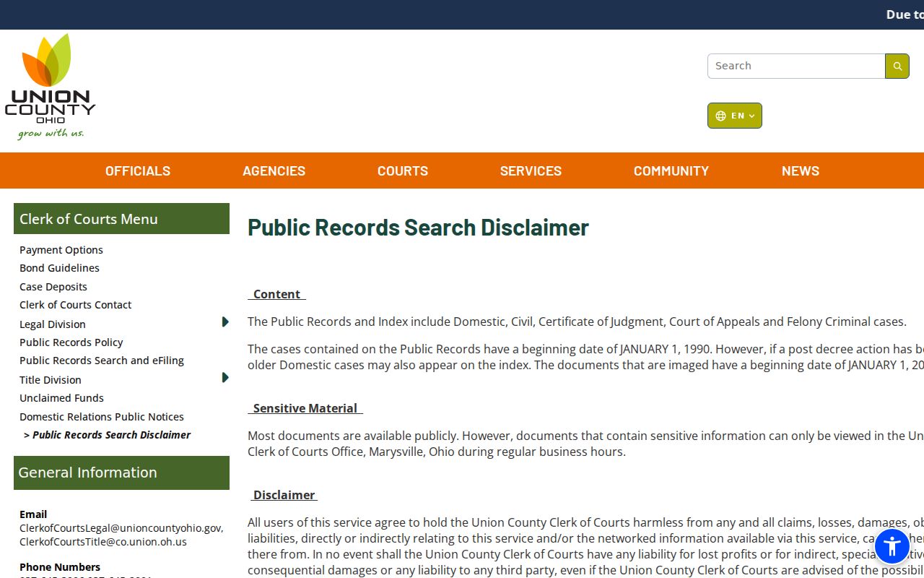Open the Bond Guidelines link
924x578 pixels.
click(59, 268)
